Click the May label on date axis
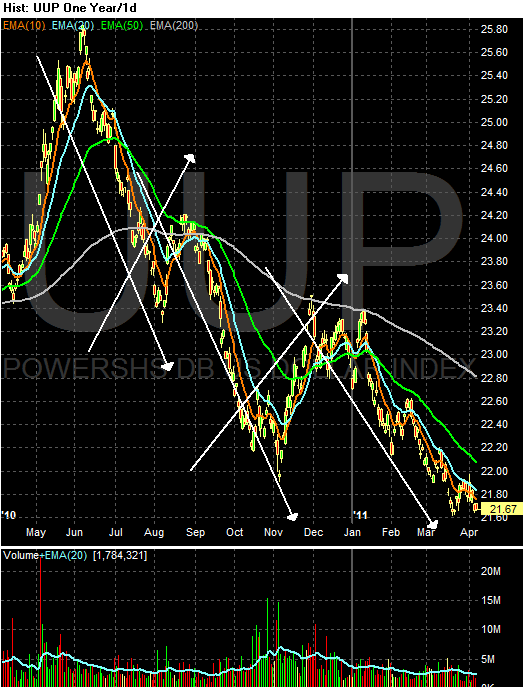524x690 pixels. pyautogui.click(x=36, y=532)
